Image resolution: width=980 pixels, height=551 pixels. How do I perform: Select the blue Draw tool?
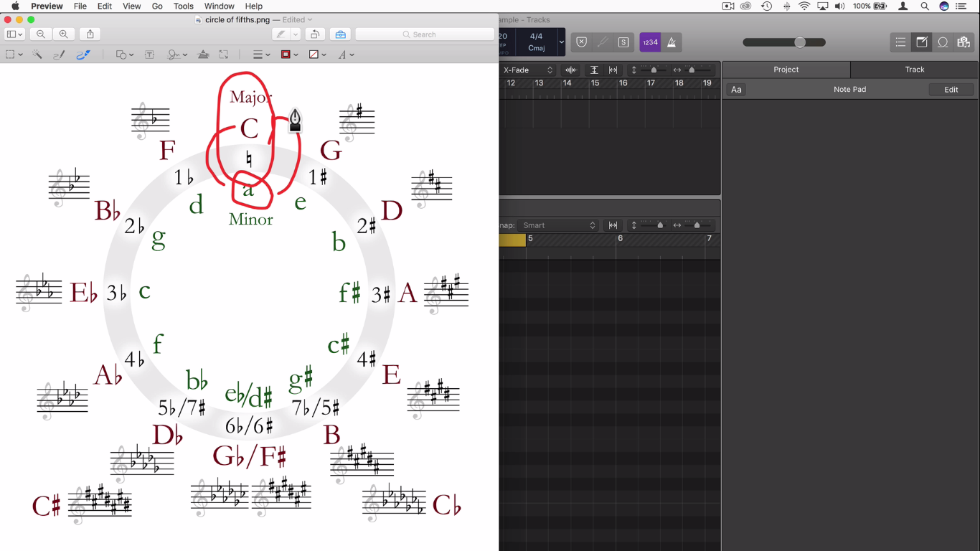tap(83, 55)
